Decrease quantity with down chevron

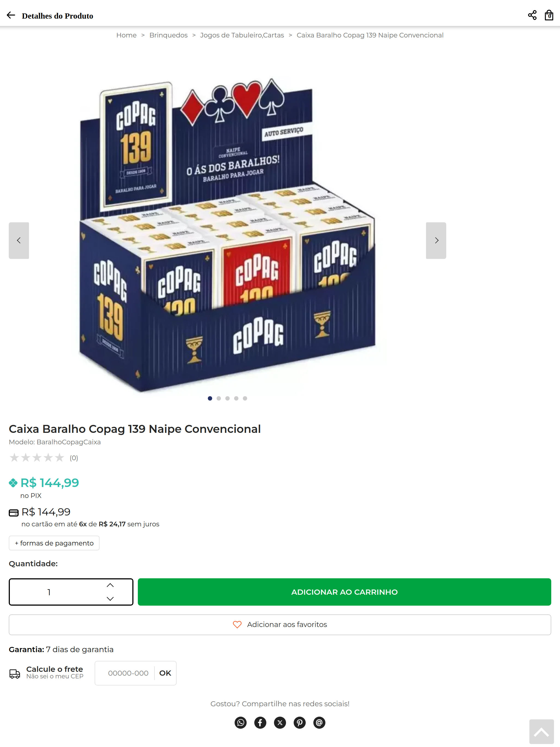110,599
